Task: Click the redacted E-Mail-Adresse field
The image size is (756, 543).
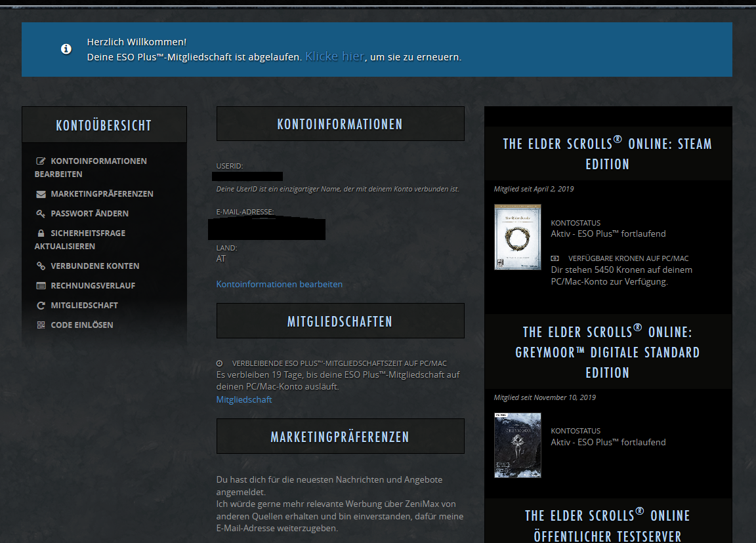Action: click(x=266, y=228)
